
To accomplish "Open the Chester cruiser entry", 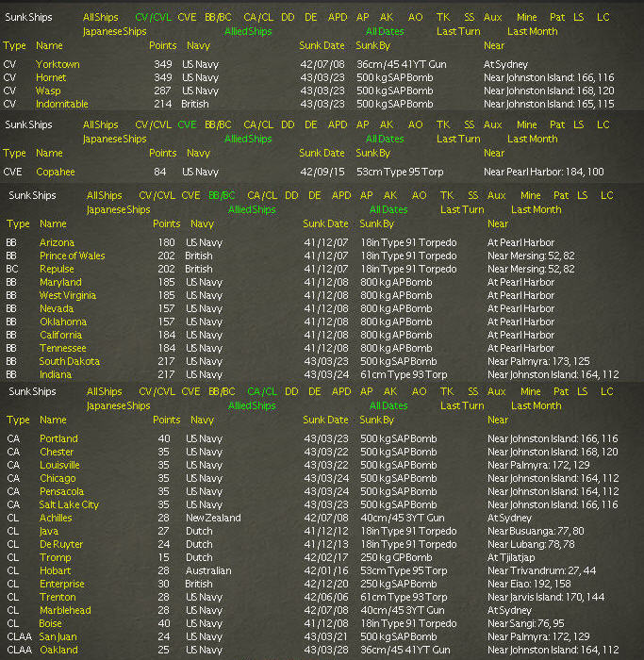I will tap(57, 452).
